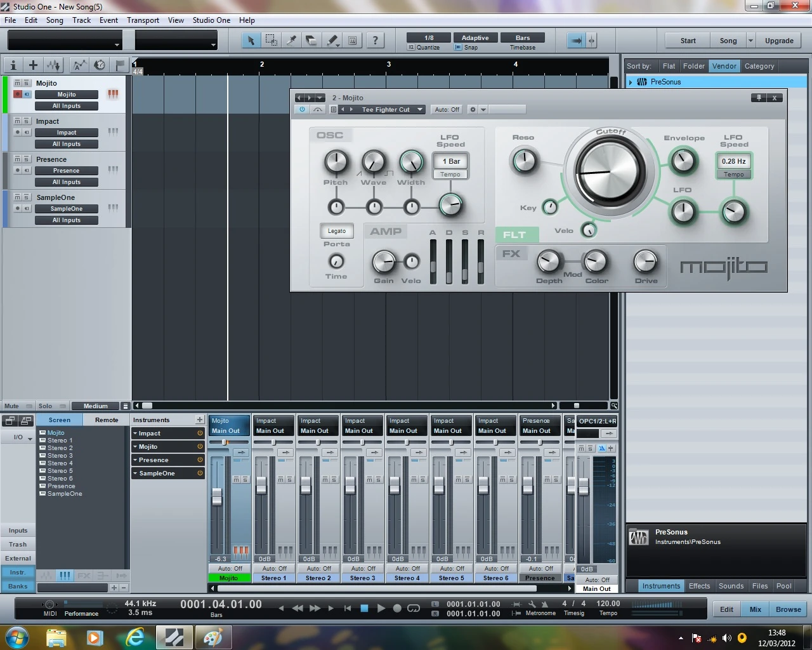Open metronome setup wrench icon

point(532,604)
